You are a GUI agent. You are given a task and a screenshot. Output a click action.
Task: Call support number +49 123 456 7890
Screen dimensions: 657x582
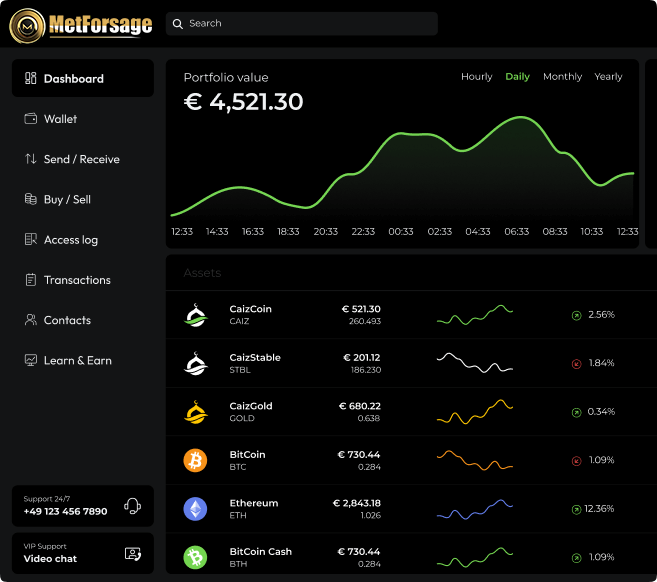click(x=66, y=511)
